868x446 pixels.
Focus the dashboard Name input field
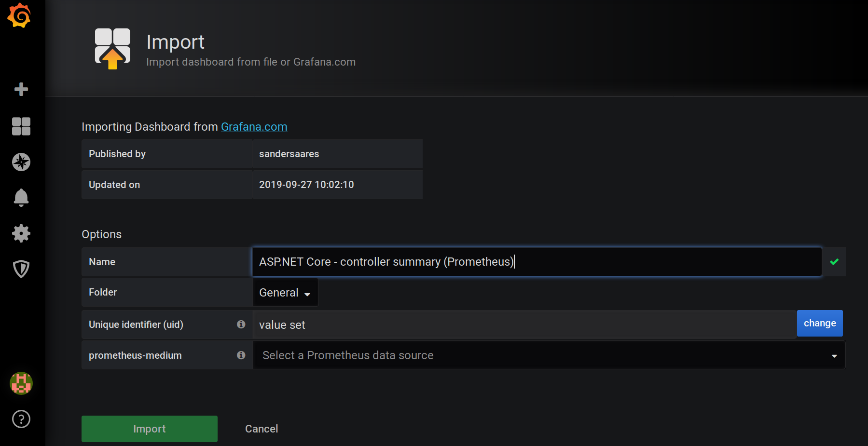tap(537, 262)
